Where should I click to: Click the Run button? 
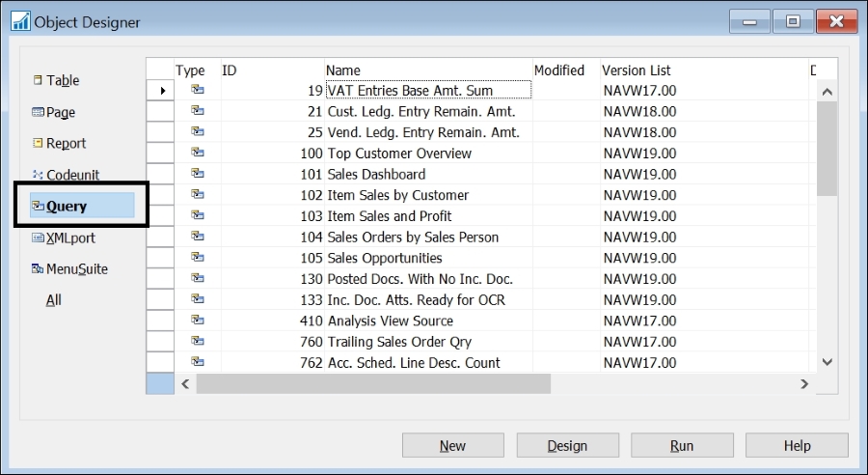(x=682, y=445)
